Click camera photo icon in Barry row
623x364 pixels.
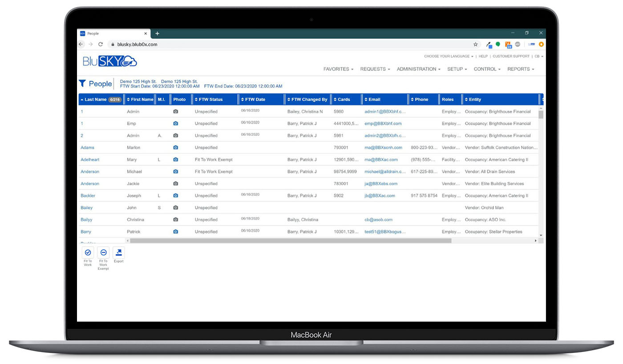tap(176, 232)
